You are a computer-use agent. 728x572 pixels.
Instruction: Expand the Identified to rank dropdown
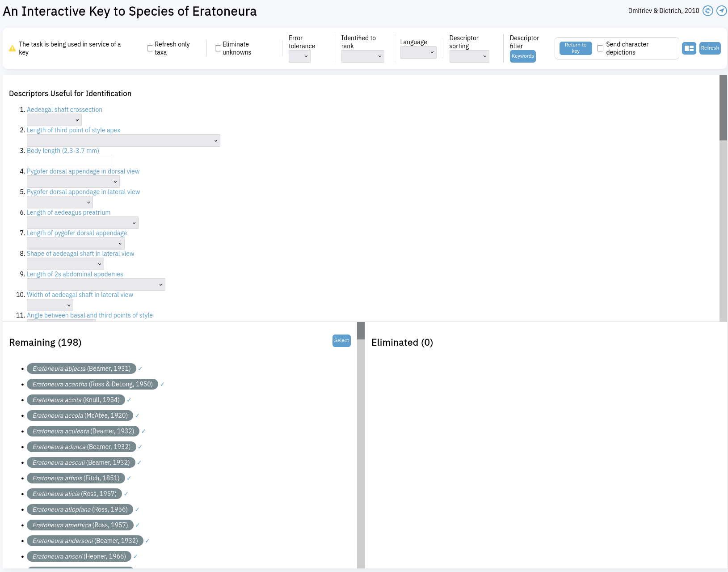(362, 56)
